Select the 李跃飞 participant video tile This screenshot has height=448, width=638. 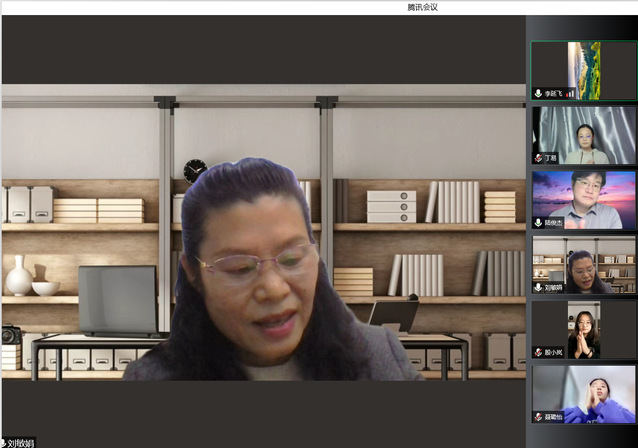click(582, 70)
